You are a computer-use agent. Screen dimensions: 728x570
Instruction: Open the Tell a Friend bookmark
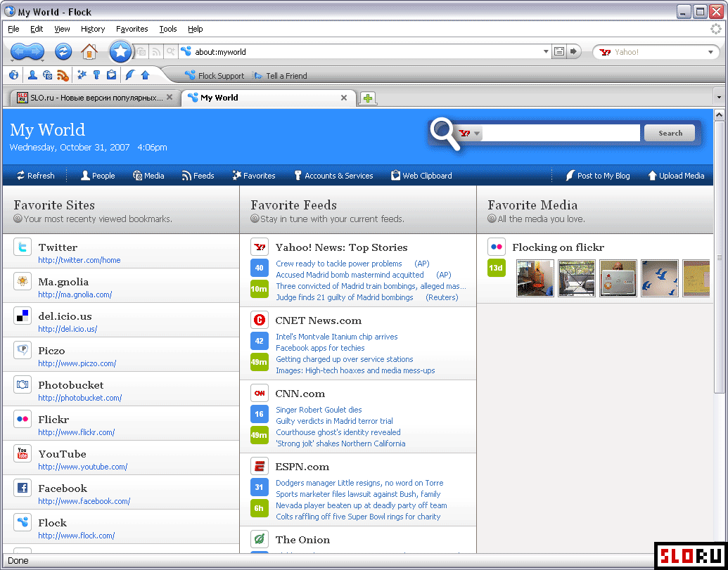(x=279, y=76)
